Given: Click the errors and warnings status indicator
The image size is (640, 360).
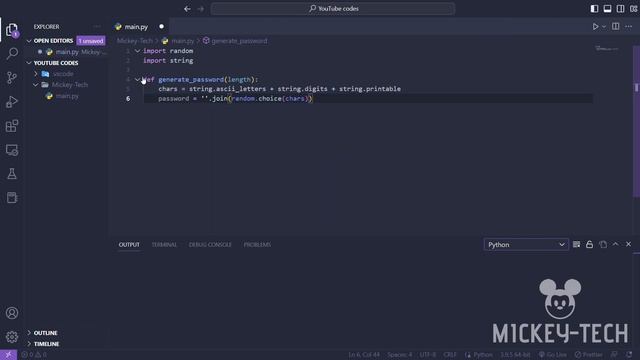Looking at the screenshot, I should coord(34,355).
